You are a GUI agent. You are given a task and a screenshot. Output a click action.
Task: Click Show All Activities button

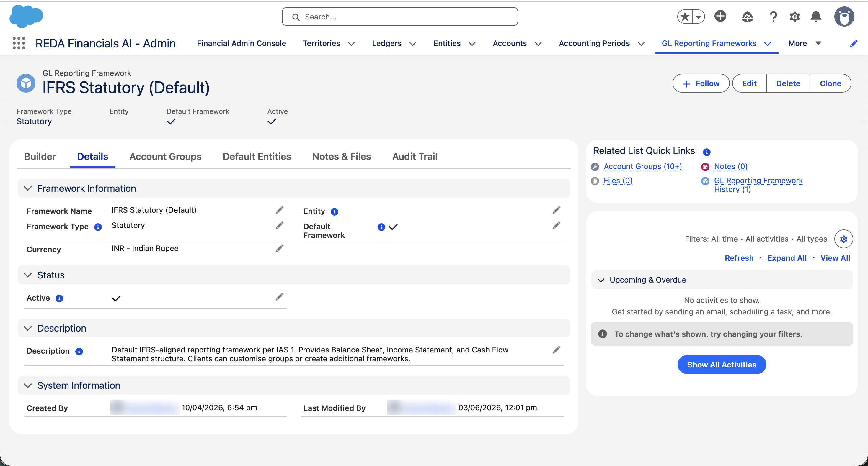(x=722, y=365)
